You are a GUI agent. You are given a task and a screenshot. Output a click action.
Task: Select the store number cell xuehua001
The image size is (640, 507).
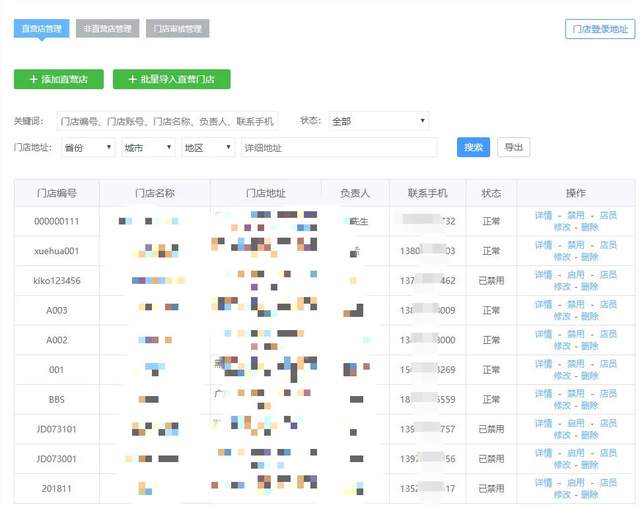coord(57,251)
